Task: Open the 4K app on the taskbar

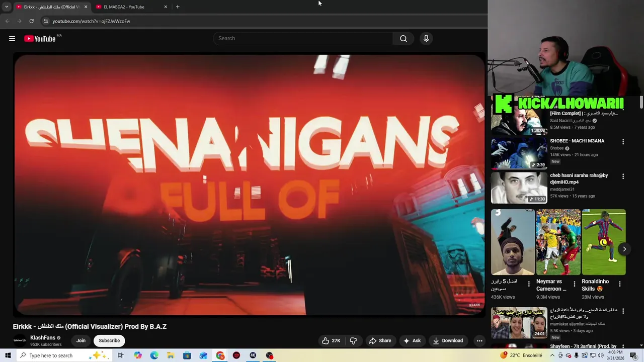Action: point(253,355)
